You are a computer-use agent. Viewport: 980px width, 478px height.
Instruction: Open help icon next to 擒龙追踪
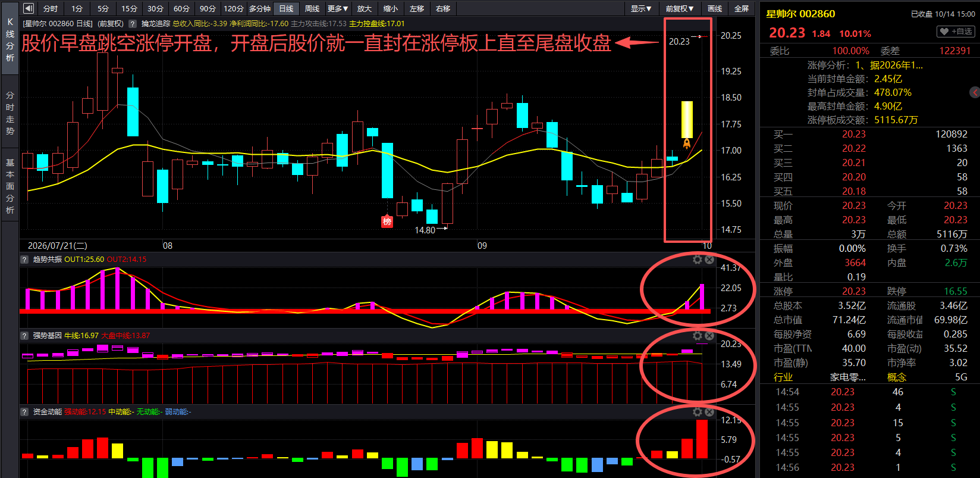[133, 24]
